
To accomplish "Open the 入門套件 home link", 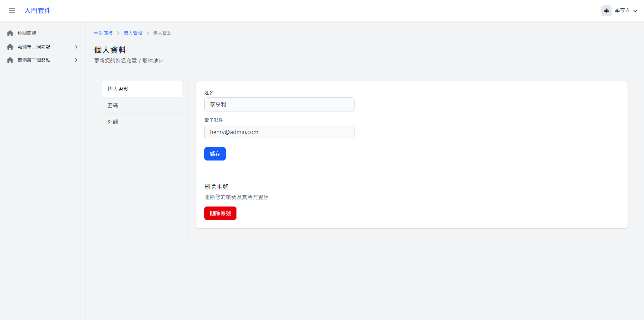I will pyautogui.click(x=38, y=11).
